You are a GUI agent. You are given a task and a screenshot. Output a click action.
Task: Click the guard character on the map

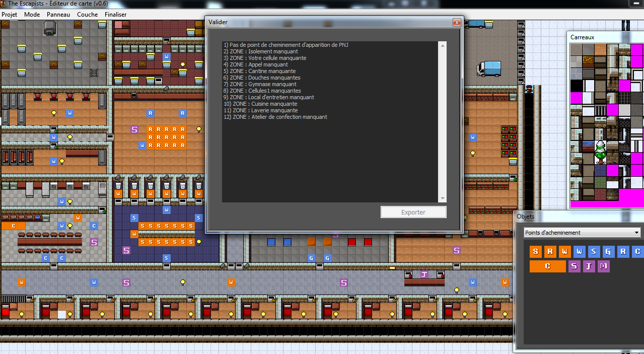pyautogui.click(x=529, y=89)
